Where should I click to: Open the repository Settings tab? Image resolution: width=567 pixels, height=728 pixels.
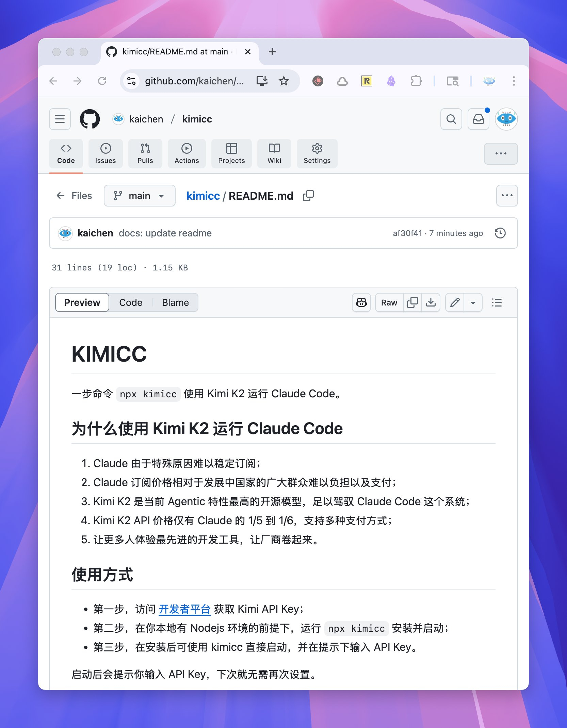click(317, 154)
